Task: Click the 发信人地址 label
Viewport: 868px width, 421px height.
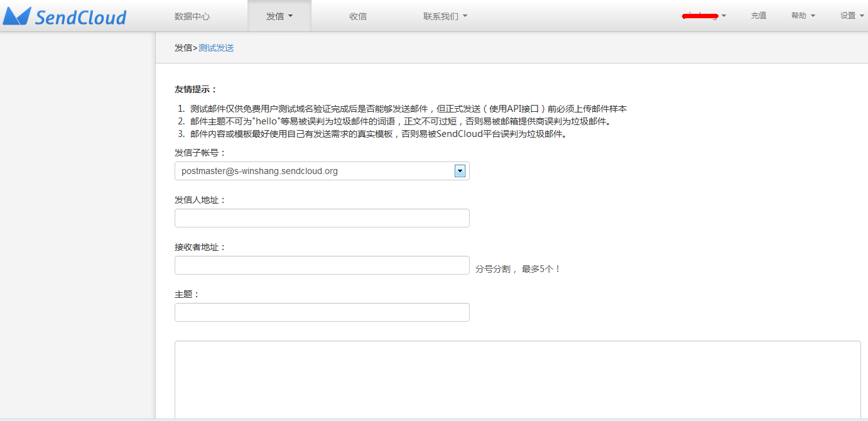Action: [200, 200]
